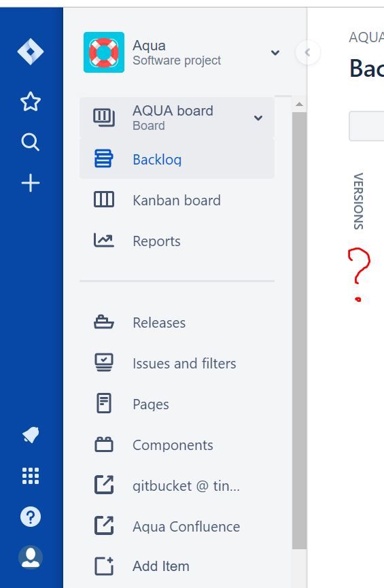The width and height of the screenshot is (384, 588).
Task: Click the Add Item plus icon
Action: tap(104, 566)
